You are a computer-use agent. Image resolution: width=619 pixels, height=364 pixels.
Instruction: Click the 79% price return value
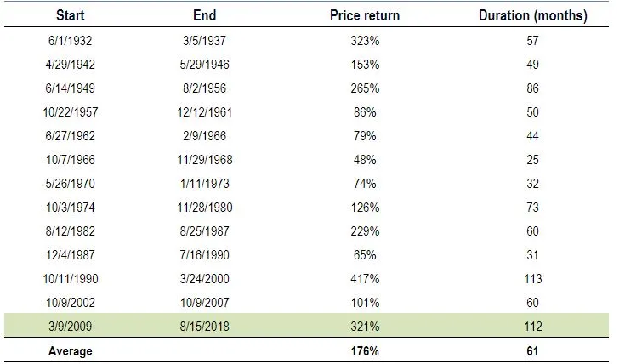coord(365,136)
